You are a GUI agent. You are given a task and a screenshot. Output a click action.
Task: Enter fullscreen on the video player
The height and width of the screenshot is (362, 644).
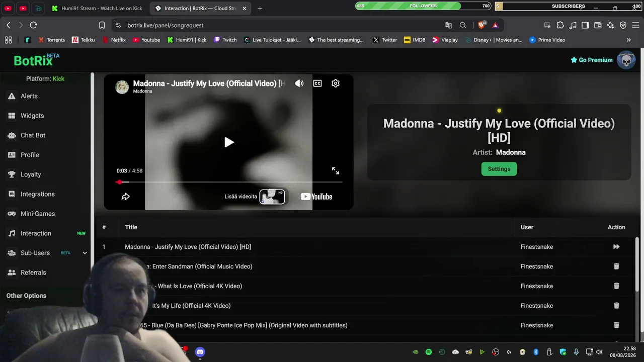pos(336,171)
